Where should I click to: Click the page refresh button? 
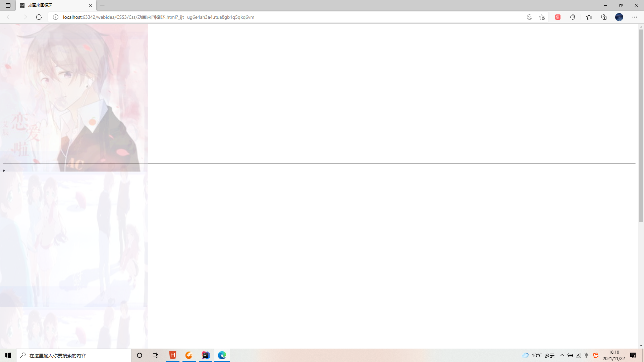click(39, 17)
